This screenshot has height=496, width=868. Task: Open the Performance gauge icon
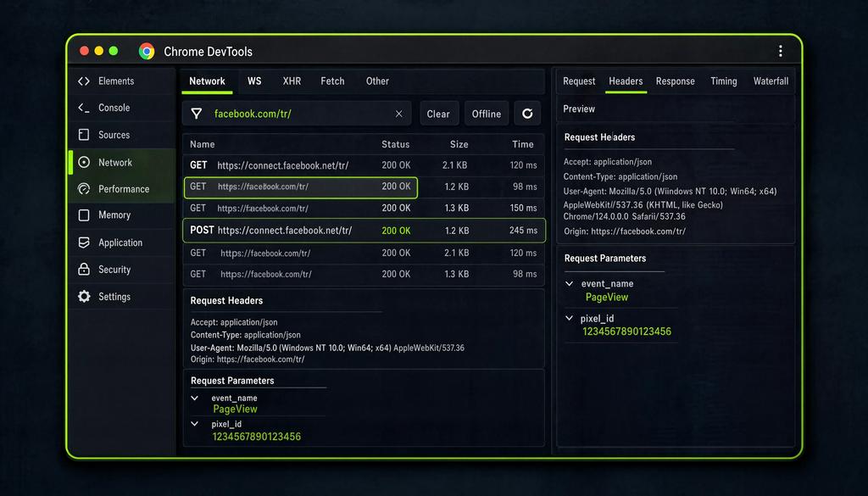tap(84, 189)
